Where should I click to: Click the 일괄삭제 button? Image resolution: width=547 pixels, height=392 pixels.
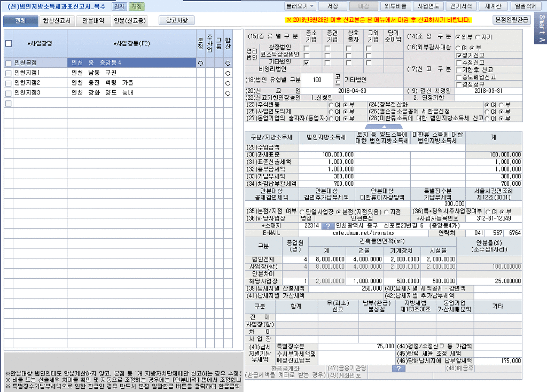coord(526,6)
